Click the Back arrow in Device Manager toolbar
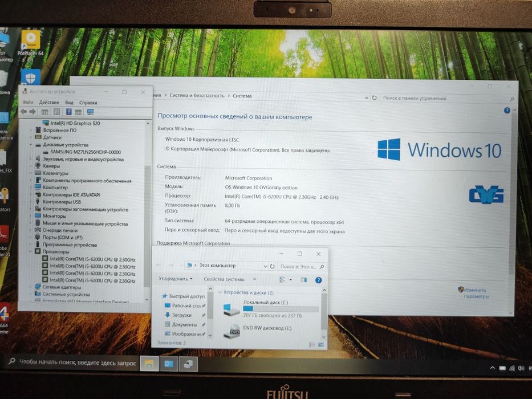 coord(24,112)
